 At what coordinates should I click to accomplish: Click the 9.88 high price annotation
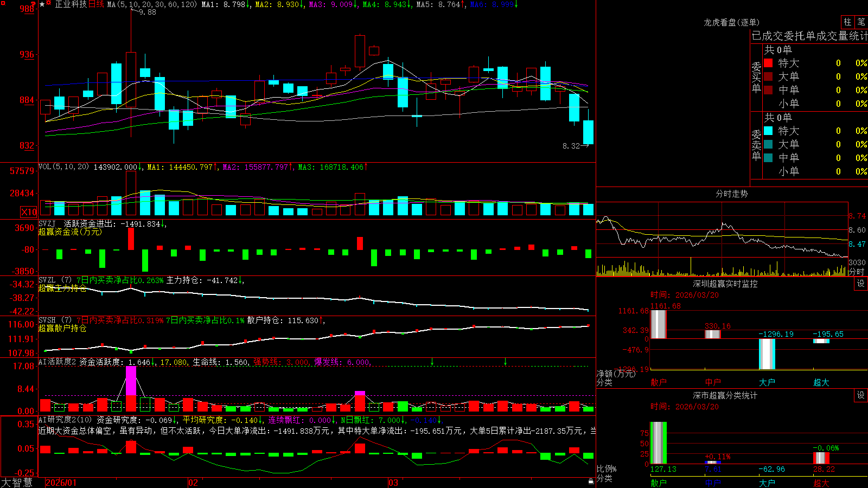tap(148, 12)
